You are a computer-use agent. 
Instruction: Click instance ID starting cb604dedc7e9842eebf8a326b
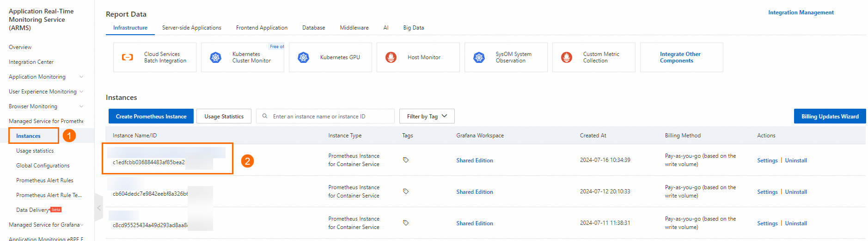(150, 194)
